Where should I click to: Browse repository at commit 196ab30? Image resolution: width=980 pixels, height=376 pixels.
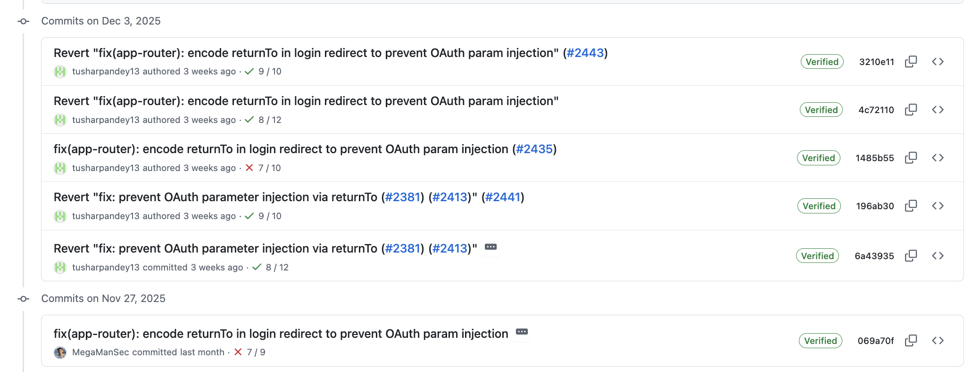click(938, 206)
